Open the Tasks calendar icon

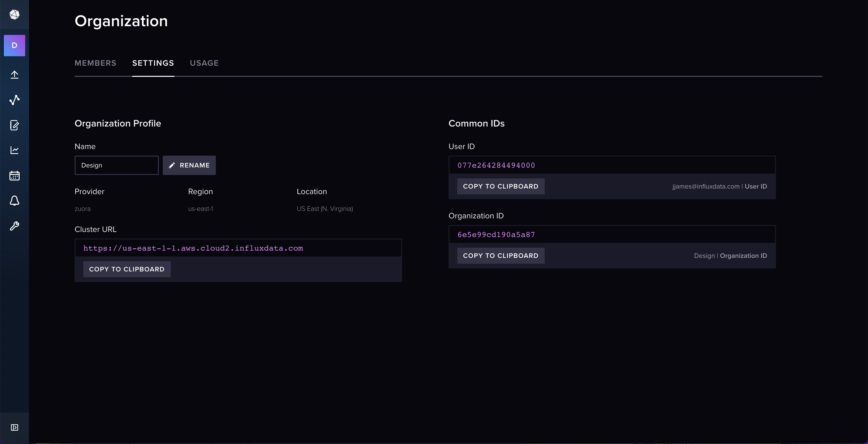pyautogui.click(x=15, y=176)
